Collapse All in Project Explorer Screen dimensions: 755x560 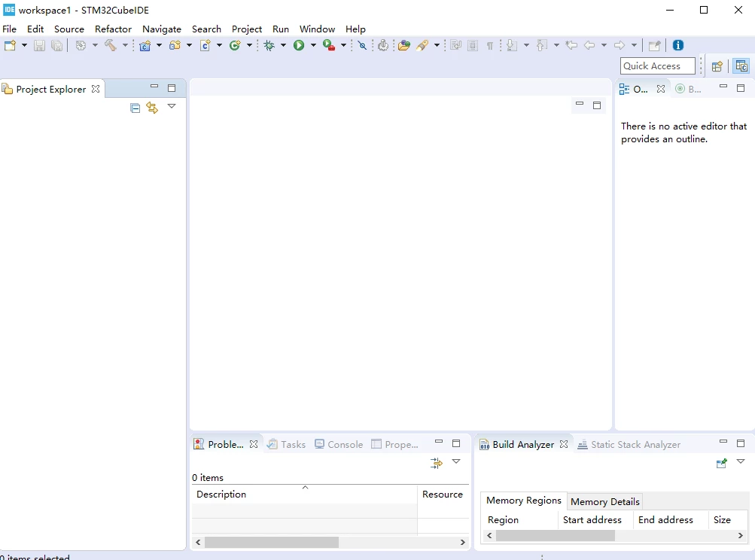point(135,108)
